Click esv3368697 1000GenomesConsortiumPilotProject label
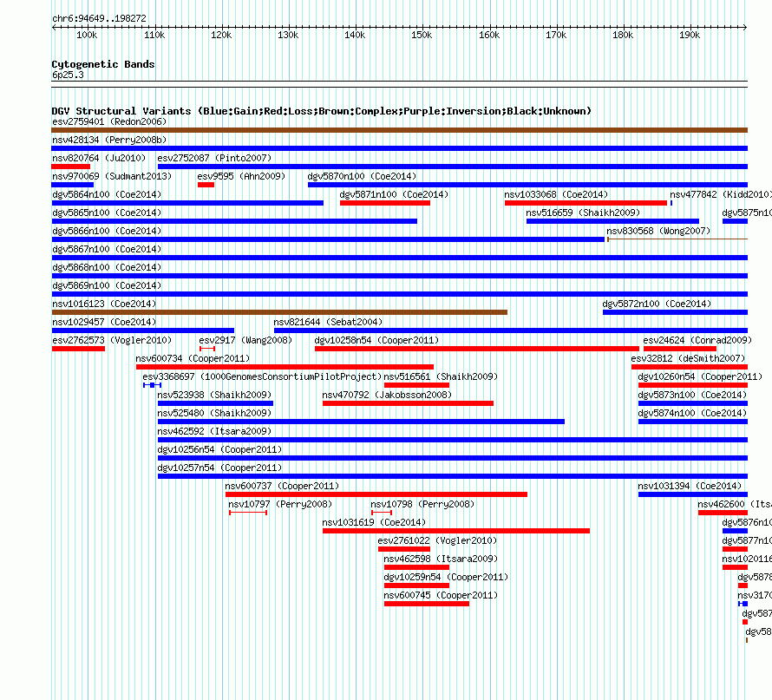Screen dimensions: 772x700 click(262, 376)
